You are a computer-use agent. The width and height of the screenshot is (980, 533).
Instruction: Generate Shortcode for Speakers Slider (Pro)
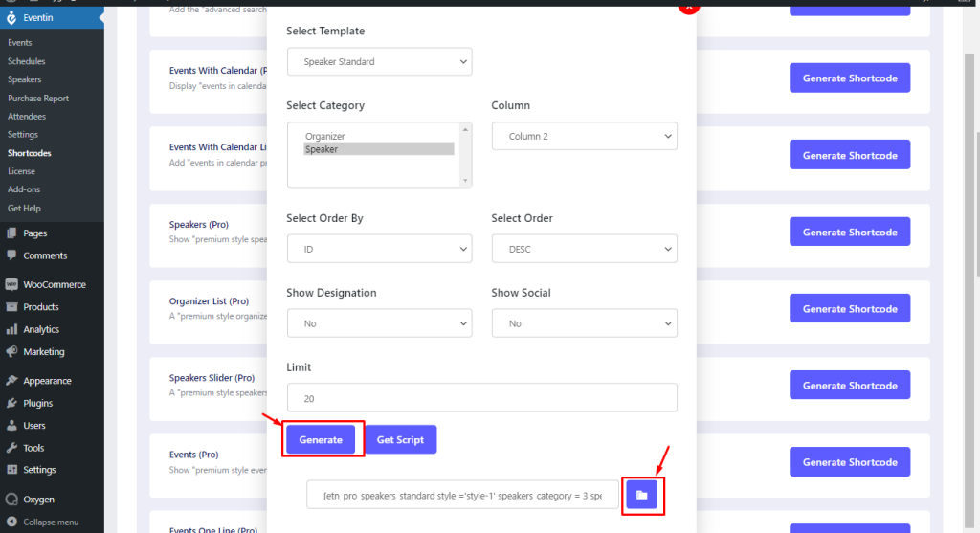(x=850, y=386)
